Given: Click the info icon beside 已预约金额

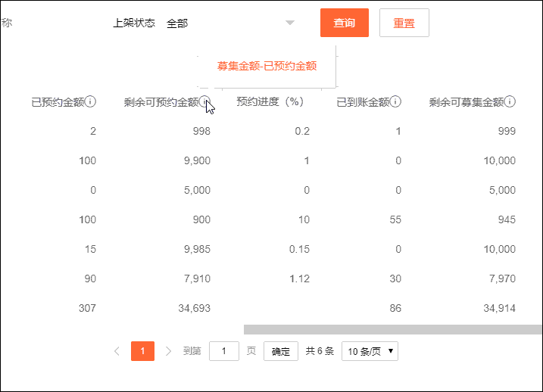Looking at the screenshot, I should [x=91, y=101].
